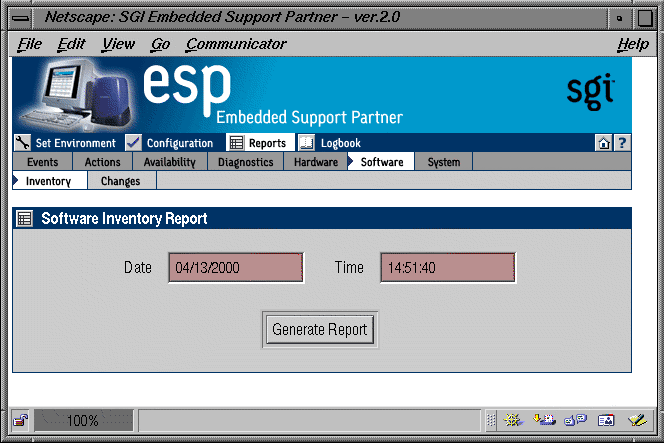Select Set Environment section
The image size is (664, 443).
75,143
